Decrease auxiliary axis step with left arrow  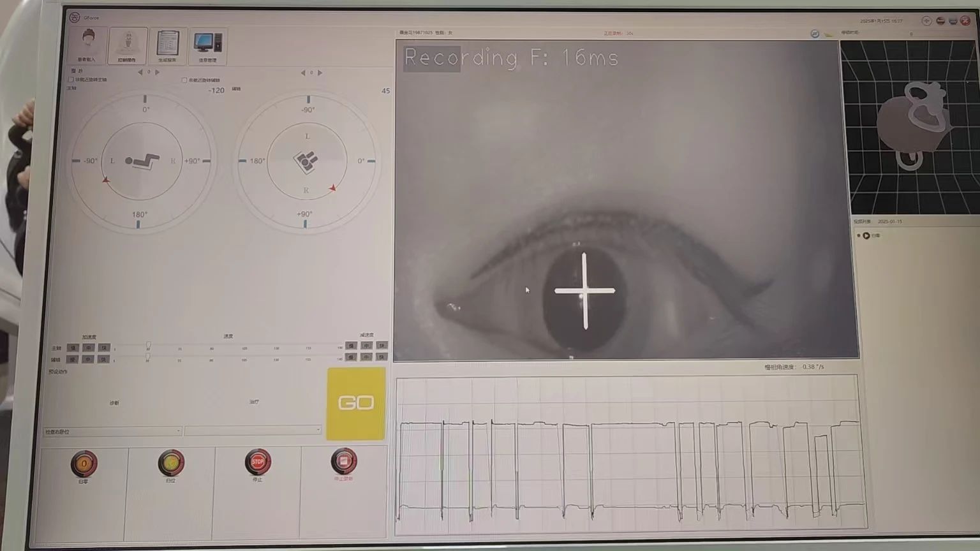coord(303,73)
